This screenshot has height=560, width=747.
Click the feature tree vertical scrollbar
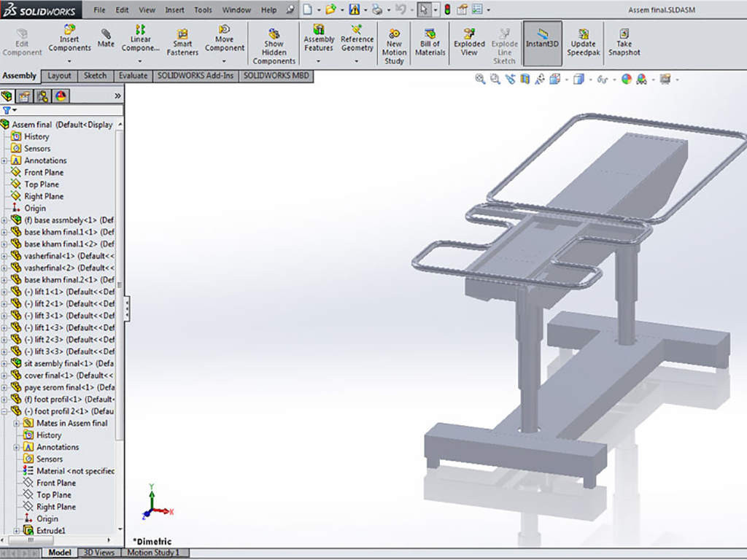(120, 292)
